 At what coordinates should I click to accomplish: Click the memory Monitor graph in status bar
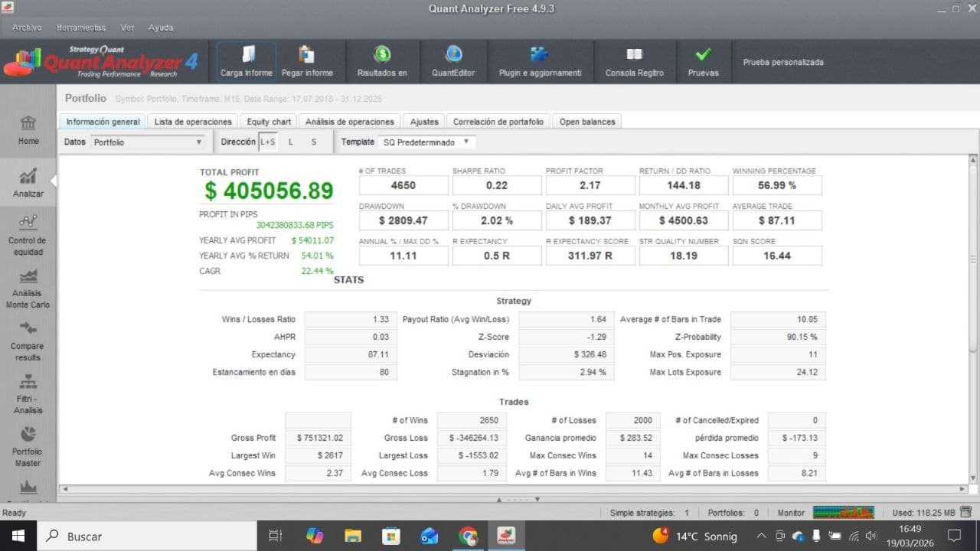click(x=844, y=513)
